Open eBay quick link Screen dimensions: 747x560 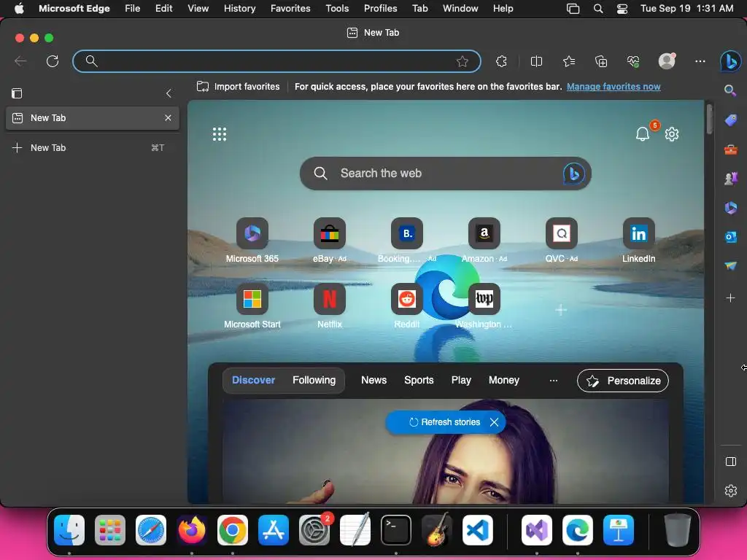(330, 241)
